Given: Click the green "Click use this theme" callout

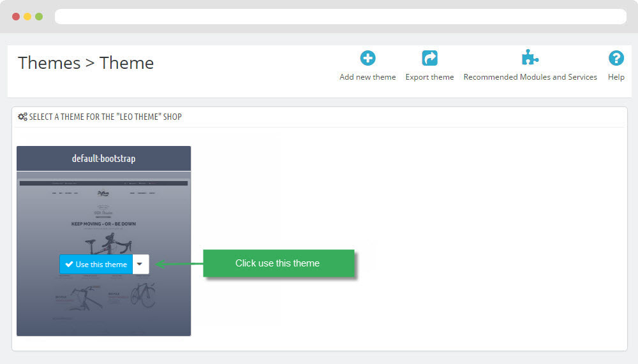Looking at the screenshot, I should [x=278, y=263].
